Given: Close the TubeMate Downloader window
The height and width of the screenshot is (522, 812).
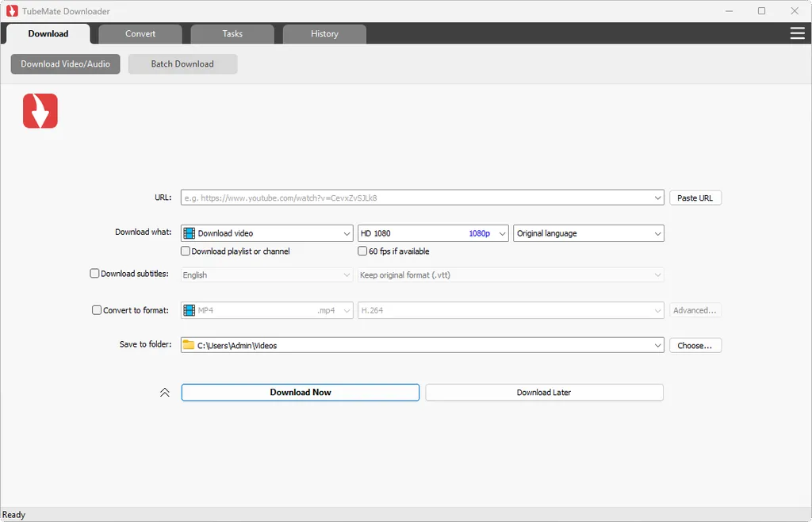Looking at the screenshot, I should [795, 11].
